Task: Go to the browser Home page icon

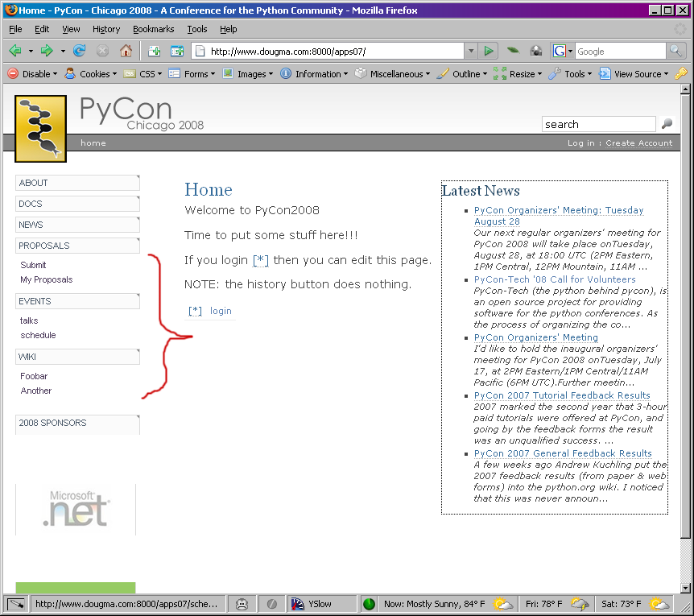Action: [x=126, y=51]
